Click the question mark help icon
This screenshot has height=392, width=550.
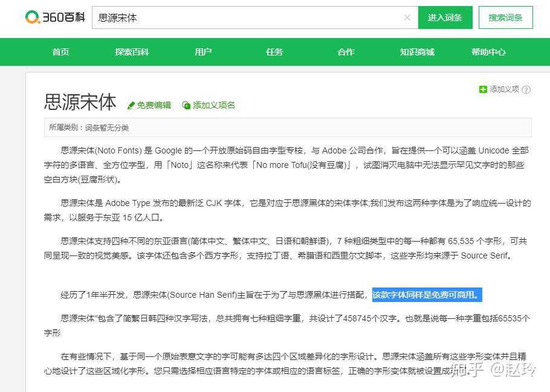click(x=526, y=90)
